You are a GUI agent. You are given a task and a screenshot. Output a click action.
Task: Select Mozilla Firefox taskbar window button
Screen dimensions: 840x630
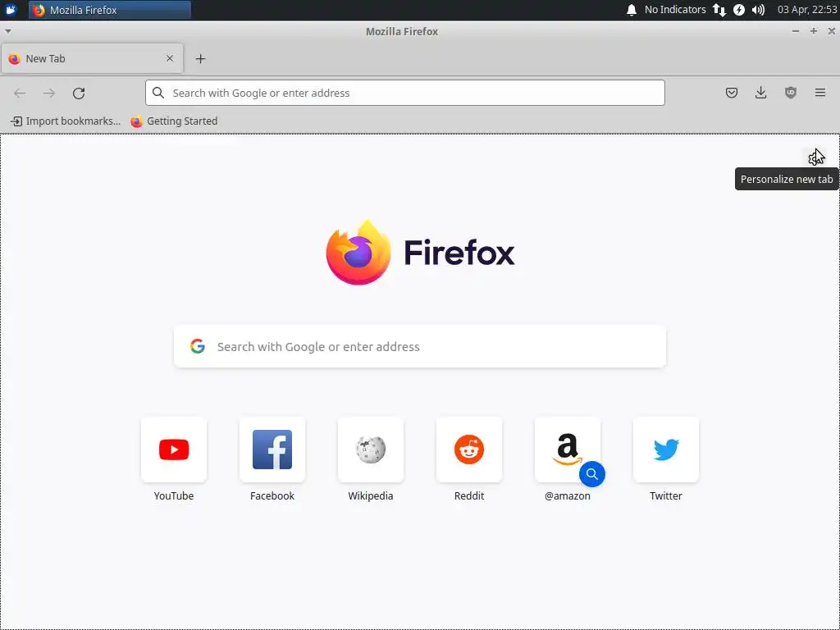[x=110, y=10]
